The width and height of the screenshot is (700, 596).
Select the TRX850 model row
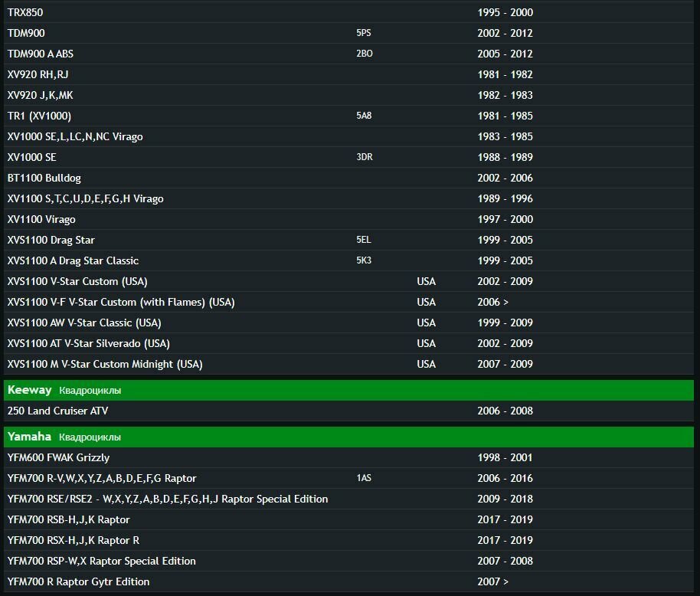point(348,12)
